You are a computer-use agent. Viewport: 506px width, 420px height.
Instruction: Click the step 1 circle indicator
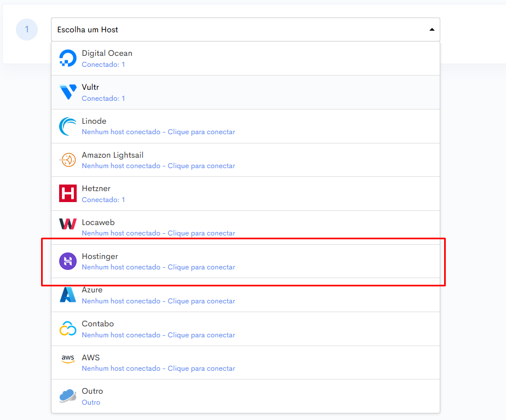pos(27,30)
